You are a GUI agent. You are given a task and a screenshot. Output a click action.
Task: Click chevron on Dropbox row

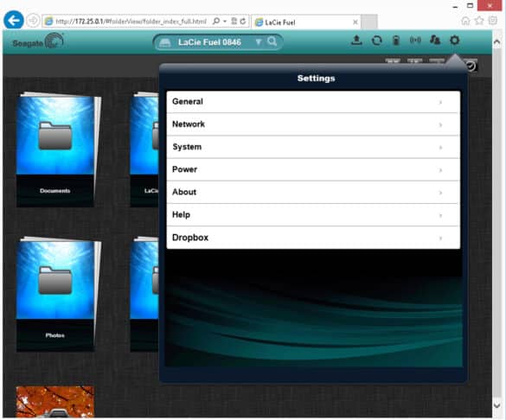pyautogui.click(x=440, y=239)
